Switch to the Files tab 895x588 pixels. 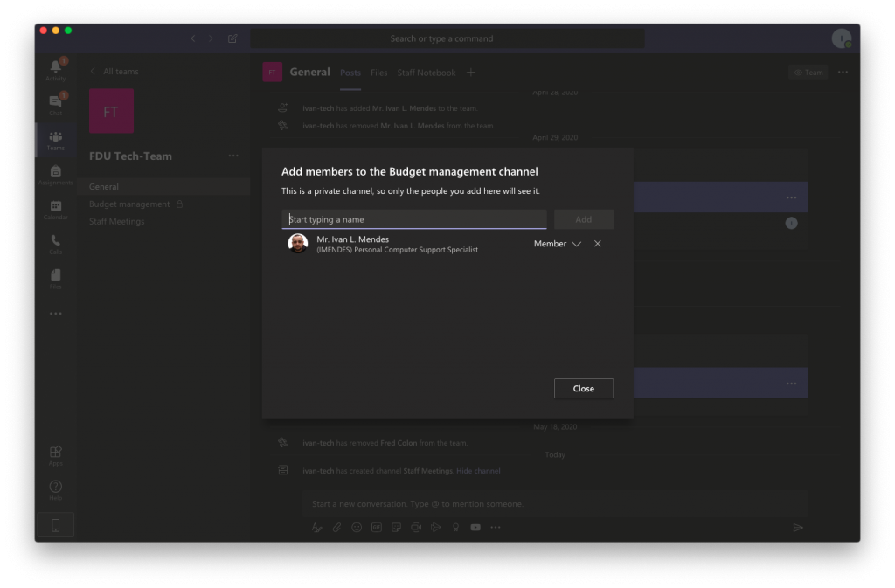click(x=379, y=73)
